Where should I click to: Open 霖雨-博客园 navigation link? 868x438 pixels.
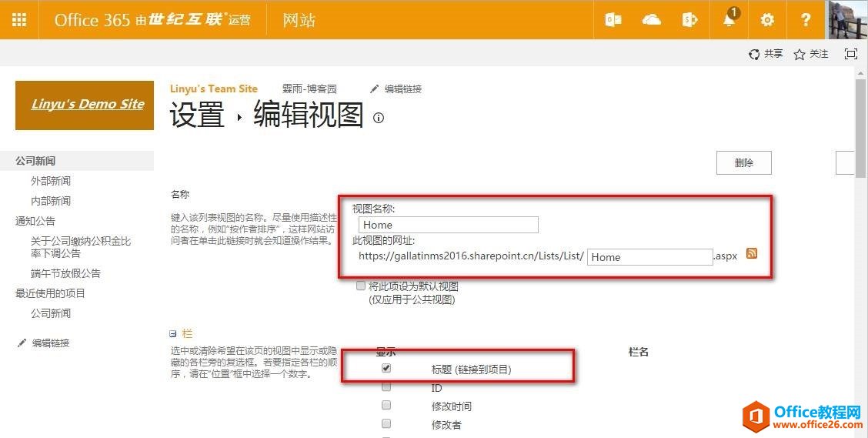click(309, 89)
